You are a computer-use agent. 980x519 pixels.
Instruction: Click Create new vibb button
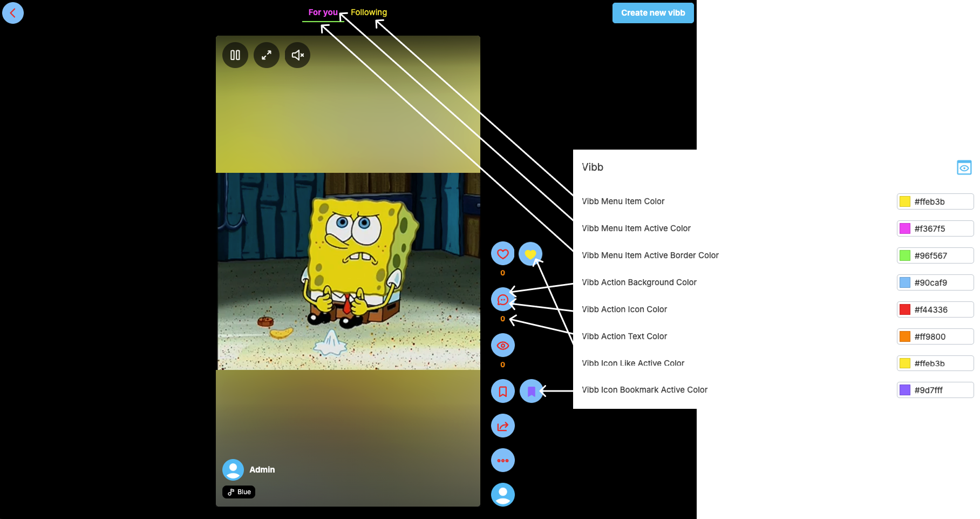coord(653,13)
